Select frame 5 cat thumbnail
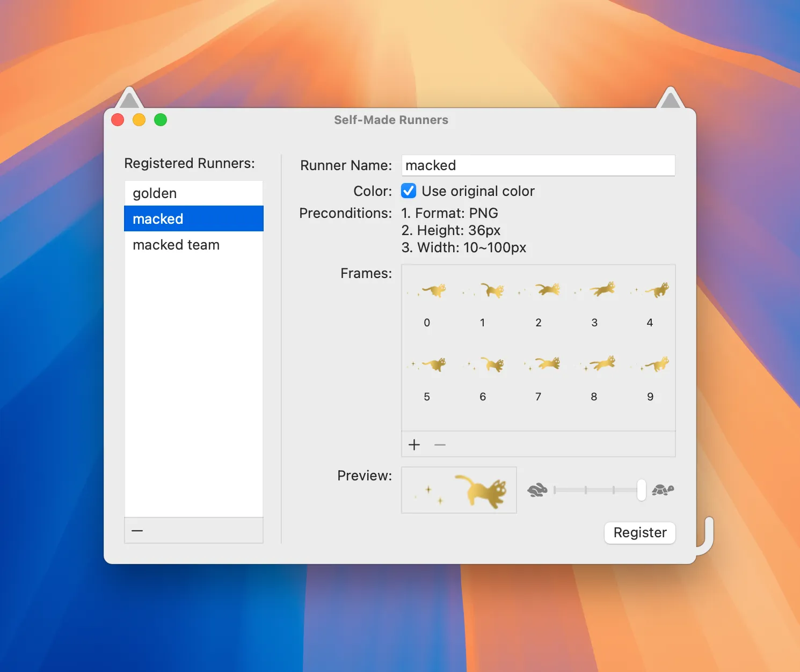Screen dimensions: 800x672 [x=427, y=364]
